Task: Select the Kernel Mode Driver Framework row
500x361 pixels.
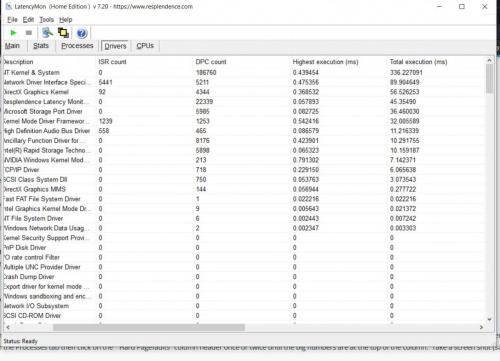Action: 244,121
